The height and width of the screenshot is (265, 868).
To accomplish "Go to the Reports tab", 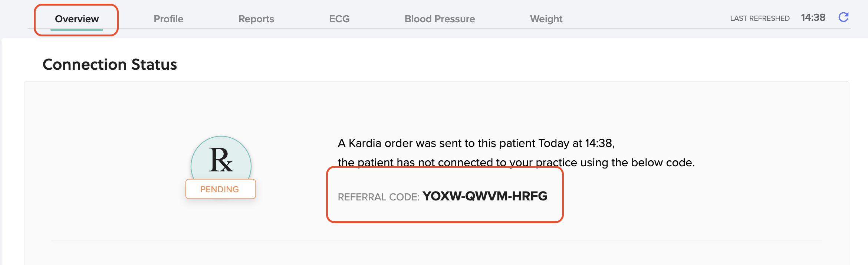I will pos(256,19).
